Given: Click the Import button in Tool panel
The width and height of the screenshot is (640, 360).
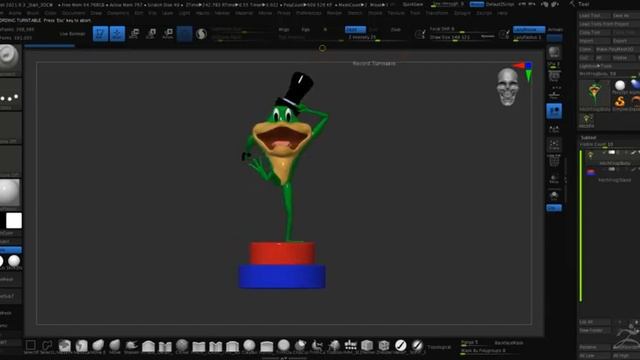Looking at the screenshot, I should click(594, 41).
